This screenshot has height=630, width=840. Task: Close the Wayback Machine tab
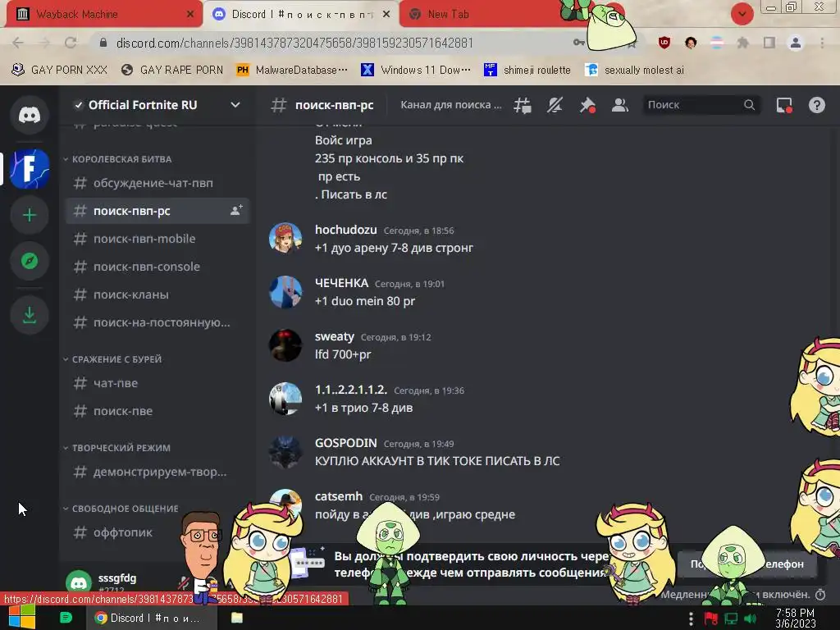click(190, 14)
